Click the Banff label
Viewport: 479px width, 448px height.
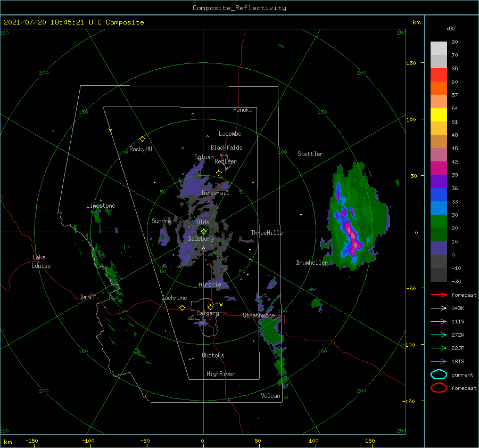click(x=88, y=297)
